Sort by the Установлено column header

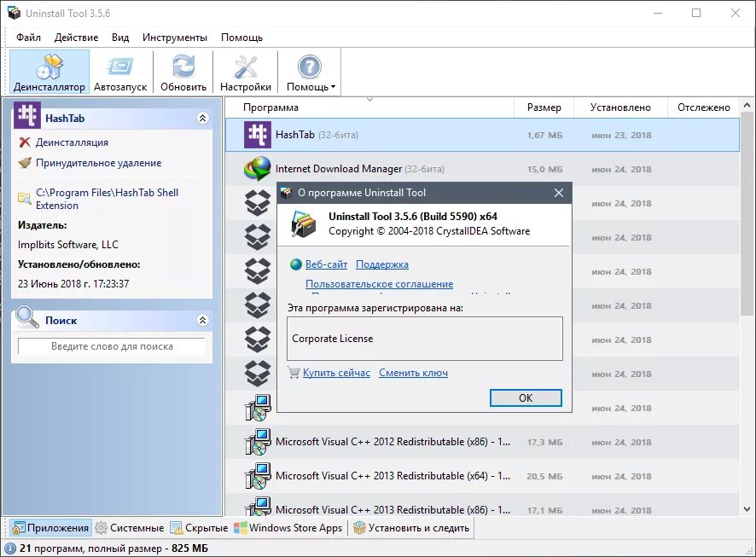pos(620,107)
